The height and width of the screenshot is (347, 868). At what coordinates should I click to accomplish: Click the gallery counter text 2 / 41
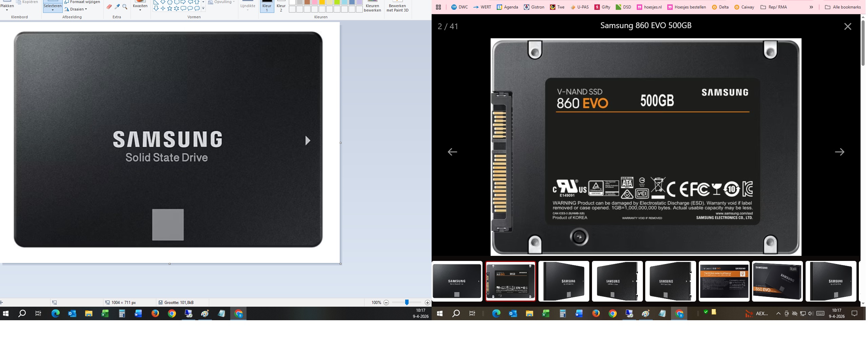[x=448, y=26]
